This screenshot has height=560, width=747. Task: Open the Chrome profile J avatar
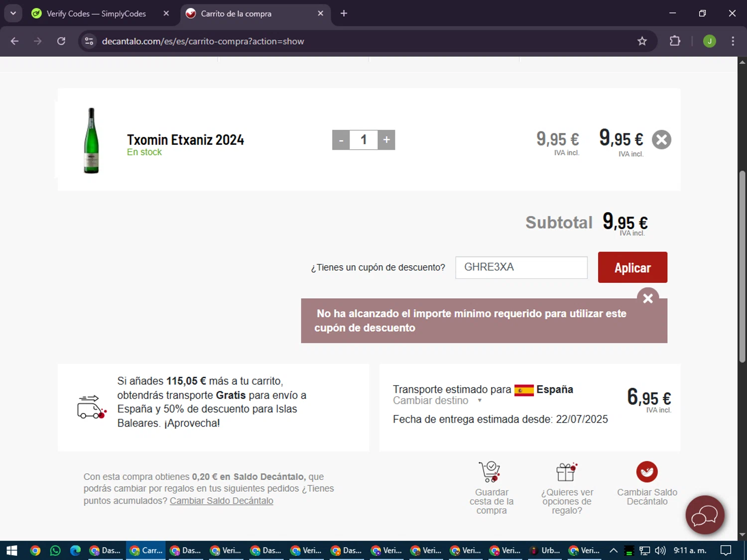pos(710,41)
